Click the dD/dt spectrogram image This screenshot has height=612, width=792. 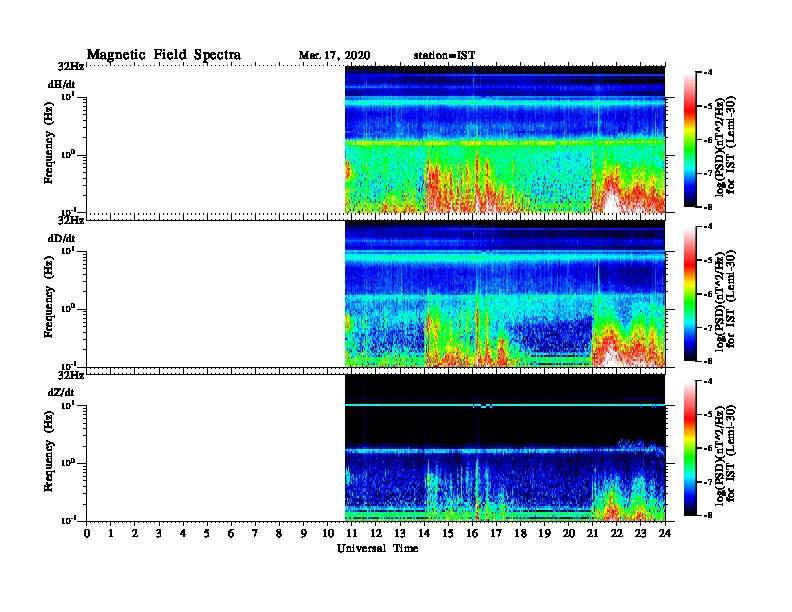505,293
